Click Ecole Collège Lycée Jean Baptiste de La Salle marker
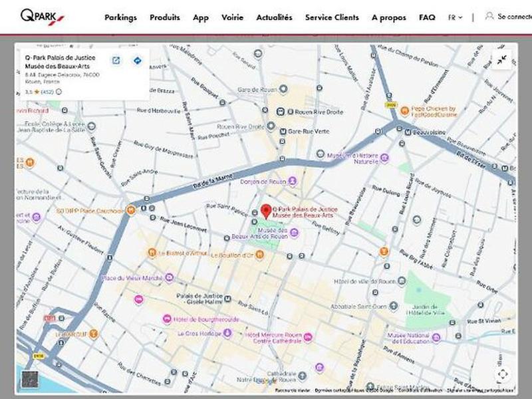The image size is (532, 399). click(91, 126)
